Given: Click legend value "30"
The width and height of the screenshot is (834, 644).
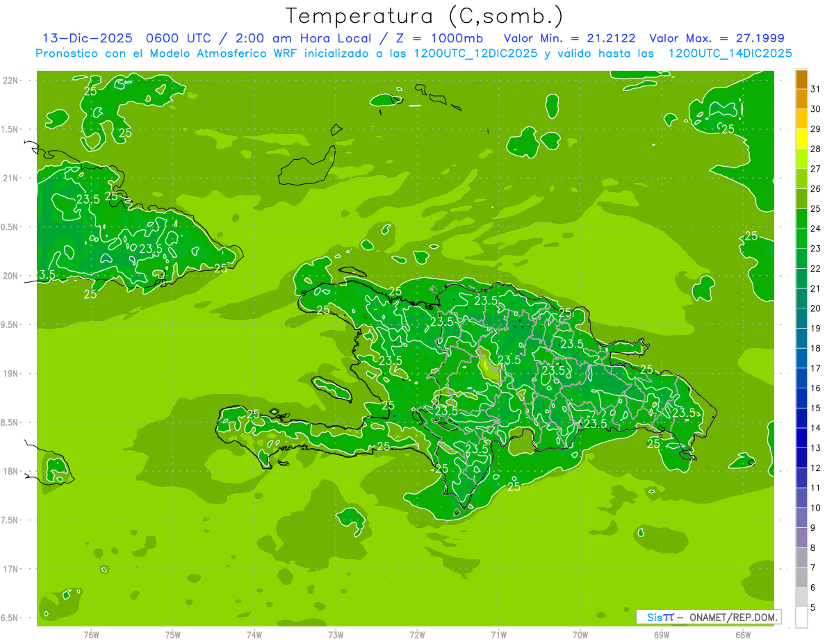Looking at the screenshot, I should click(815, 109).
